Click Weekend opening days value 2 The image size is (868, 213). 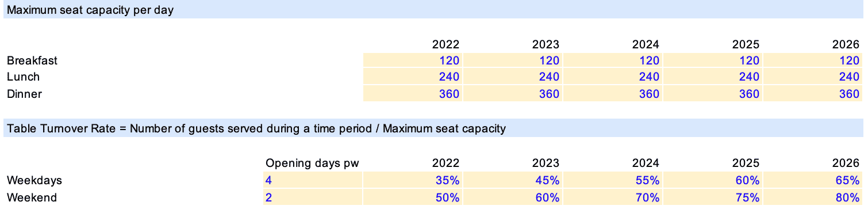click(x=313, y=197)
